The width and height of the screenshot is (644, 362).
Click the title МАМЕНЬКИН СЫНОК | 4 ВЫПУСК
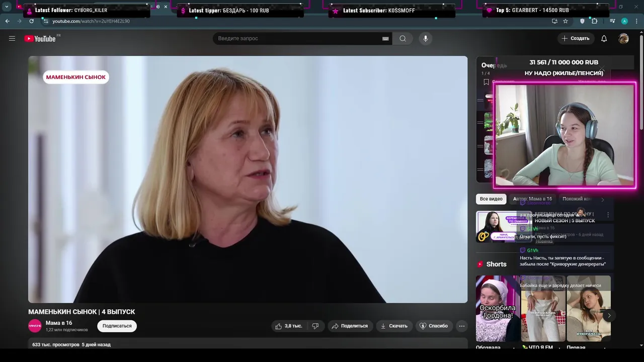pyautogui.click(x=82, y=312)
